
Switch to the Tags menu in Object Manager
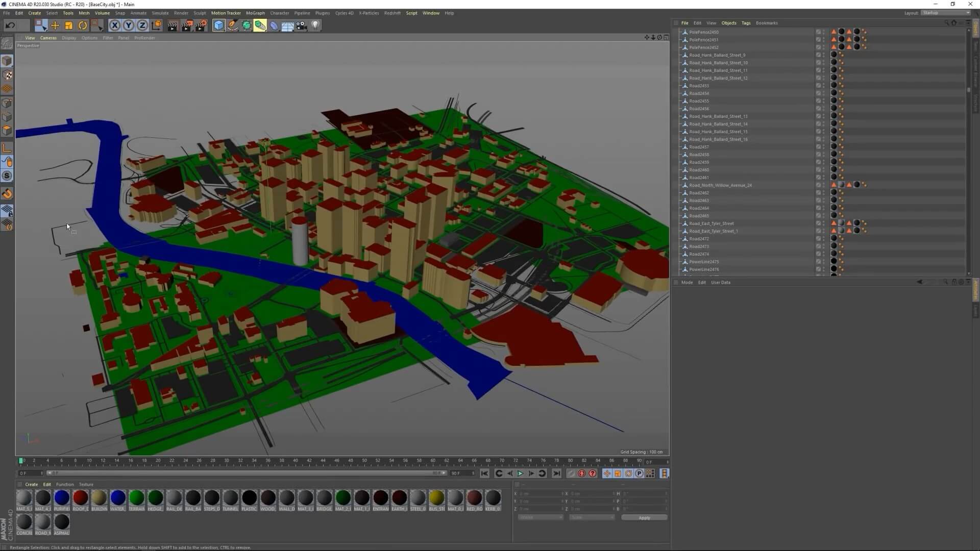[x=746, y=23]
